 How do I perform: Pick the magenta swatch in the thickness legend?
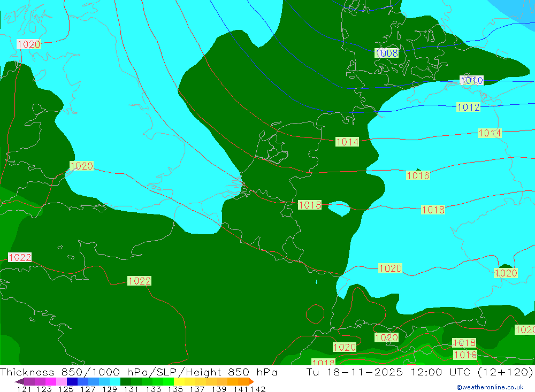[x=51, y=381]
